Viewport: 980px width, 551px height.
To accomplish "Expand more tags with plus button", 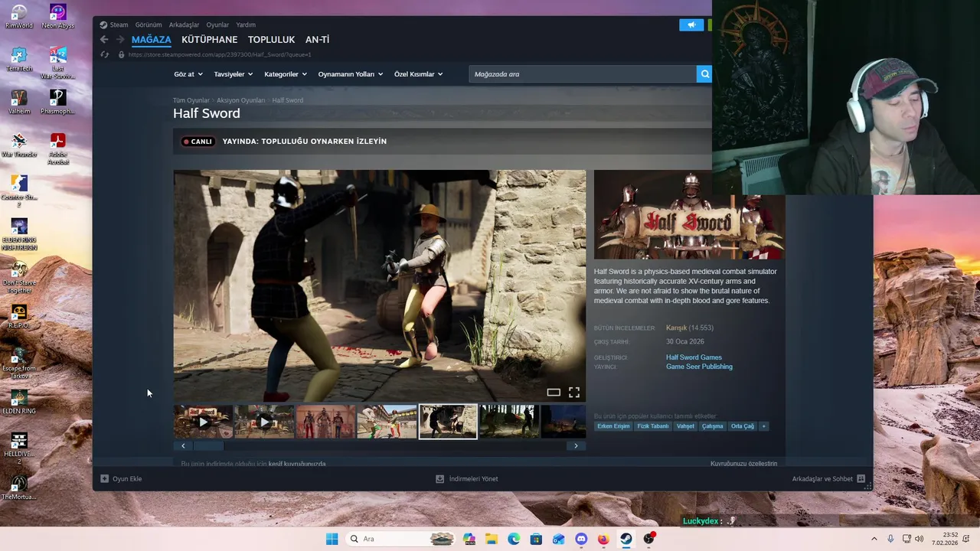I will pos(763,426).
